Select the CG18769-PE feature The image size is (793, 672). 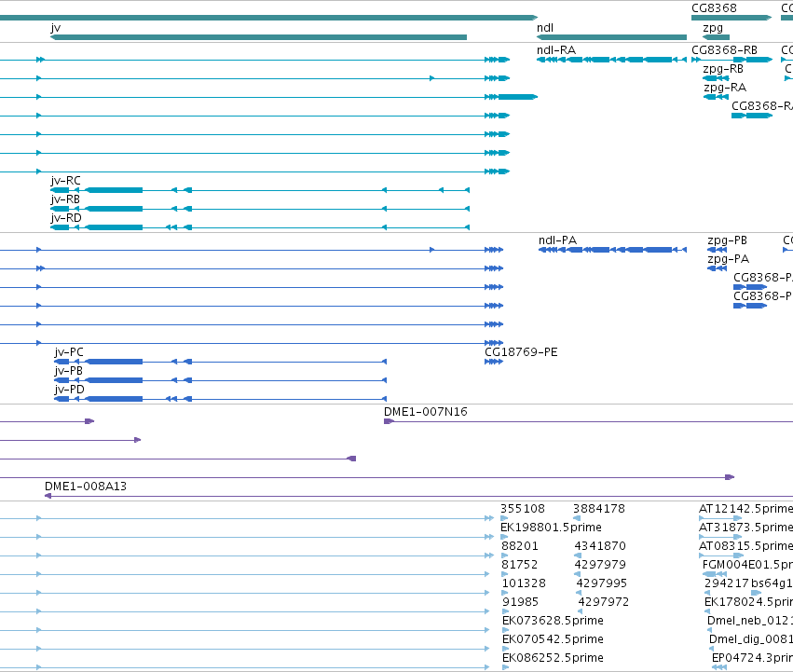coord(494,362)
